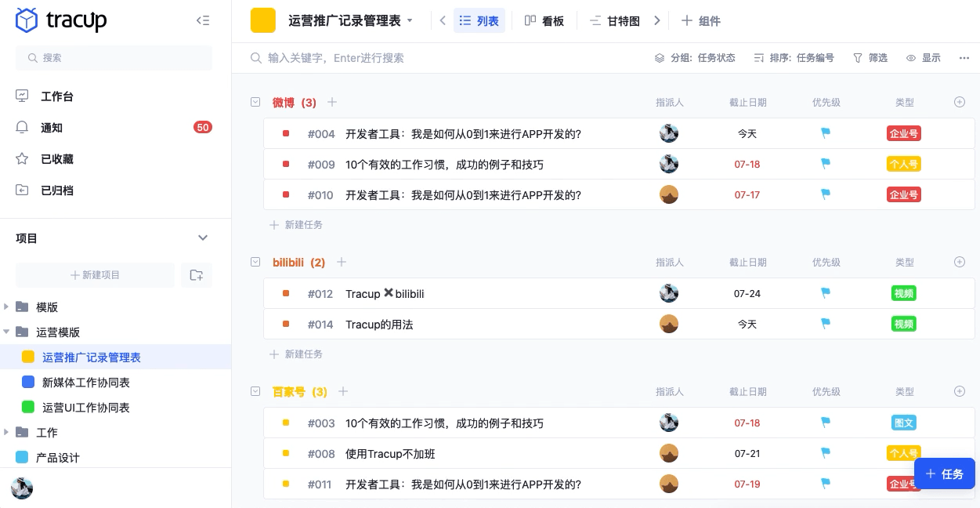The height and width of the screenshot is (508, 980).
Task: Click 新建任务 under the bilibili group
Action: [296, 354]
